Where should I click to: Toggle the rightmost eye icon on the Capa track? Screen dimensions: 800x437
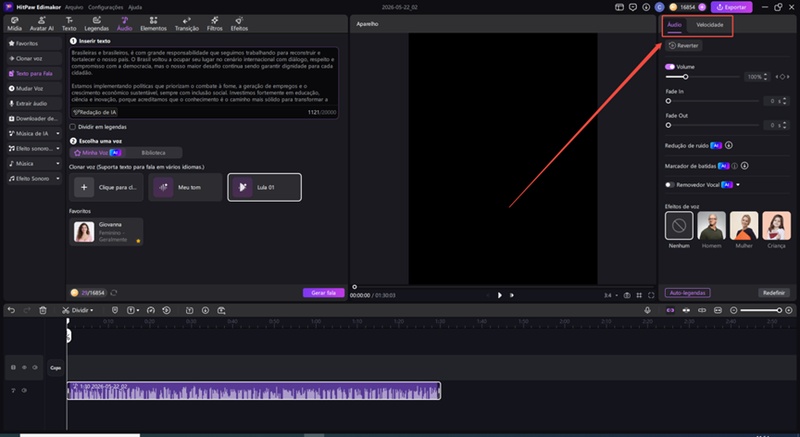click(x=35, y=367)
